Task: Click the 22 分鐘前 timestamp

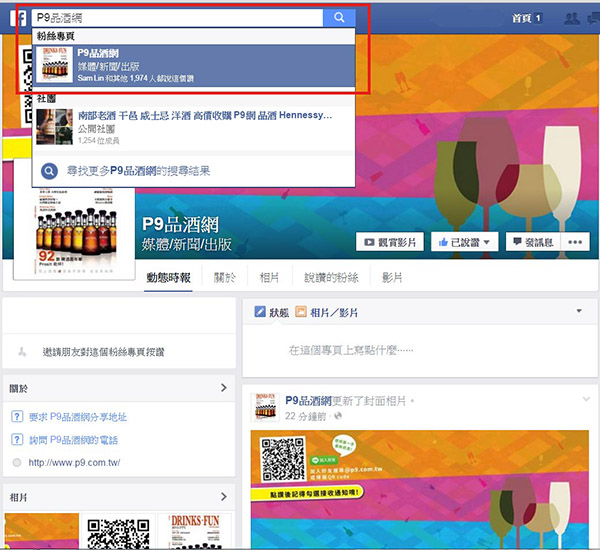Action: coord(305,416)
